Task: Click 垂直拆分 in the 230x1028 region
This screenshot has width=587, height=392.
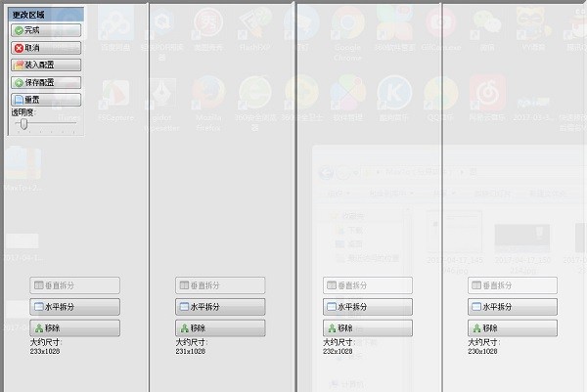Action: [513, 285]
